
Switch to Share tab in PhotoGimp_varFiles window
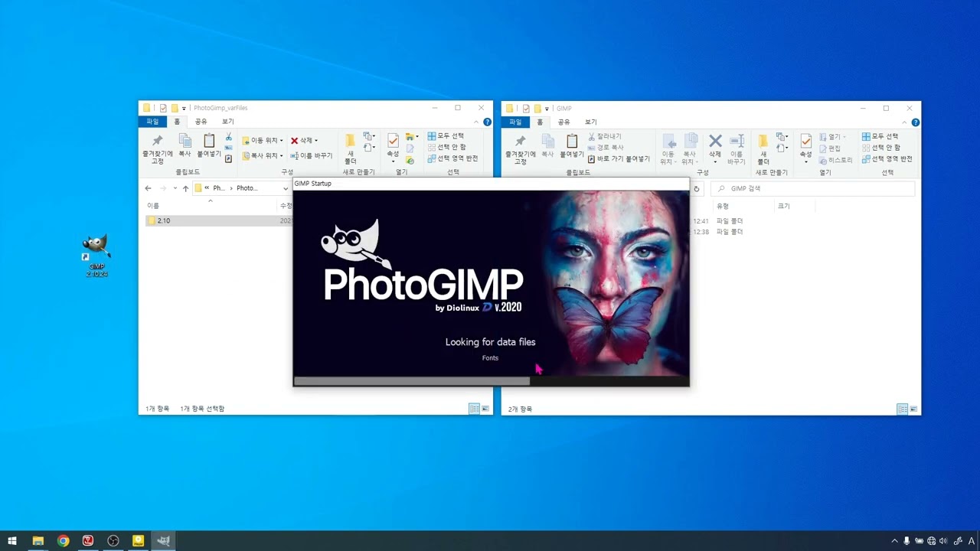click(x=201, y=122)
